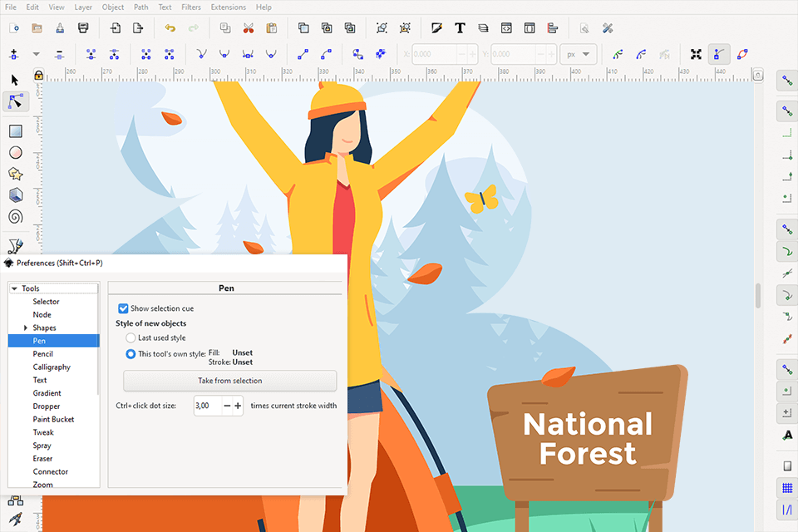Select Eraser in preferences tree
Screen dimensions: 798x532
pos(42,459)
